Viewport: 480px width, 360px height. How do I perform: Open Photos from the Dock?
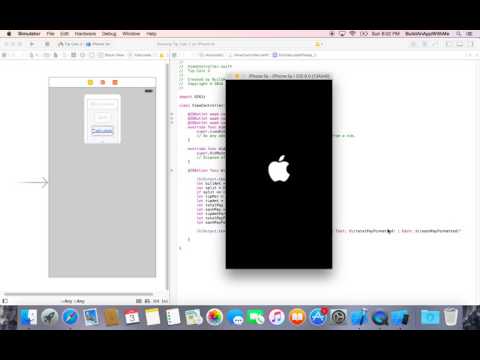point(215,317)
